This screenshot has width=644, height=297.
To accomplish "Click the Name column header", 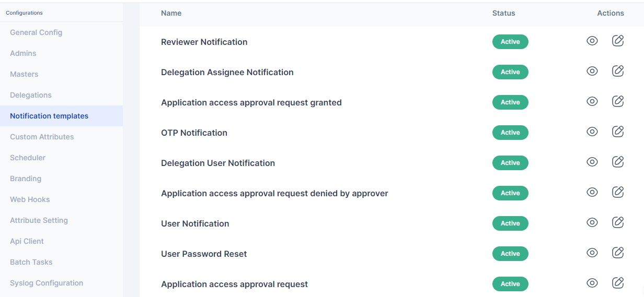I will point(171,13).
